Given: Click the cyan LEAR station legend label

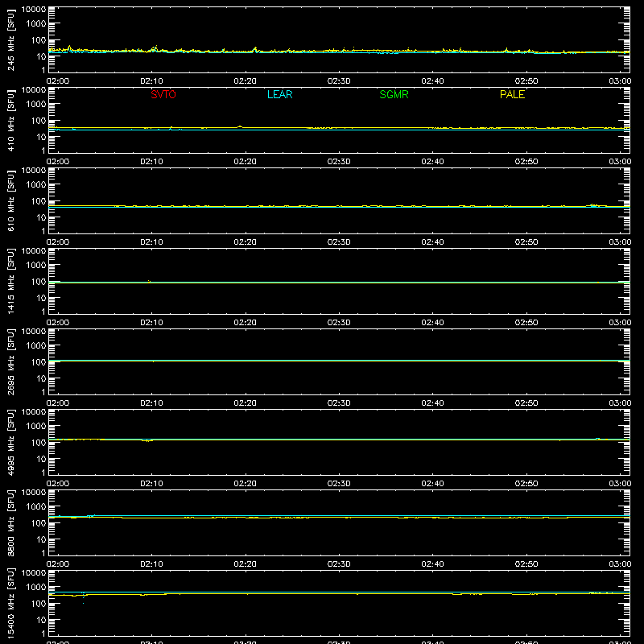Looking at the screenshot, I should click(279, 94).
